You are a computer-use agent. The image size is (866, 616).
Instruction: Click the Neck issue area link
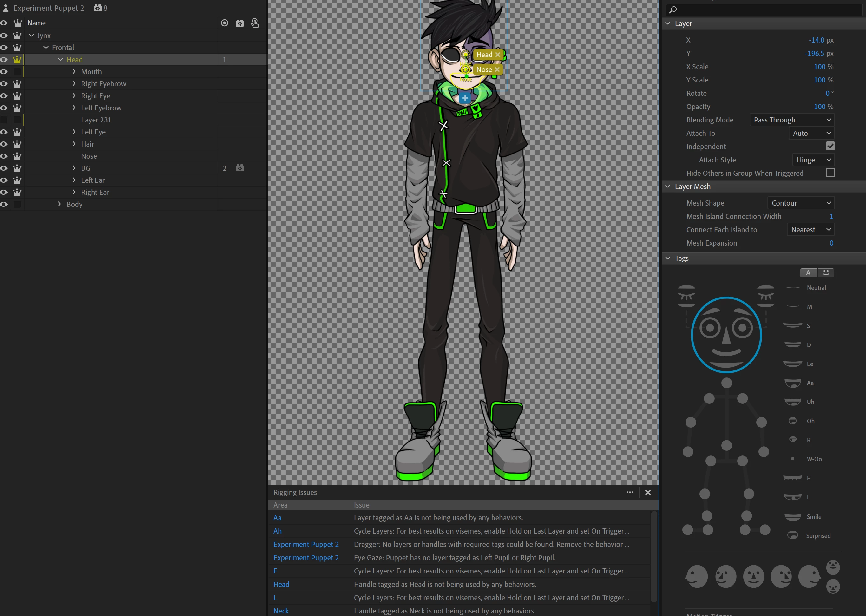click(x=281, y=611)
